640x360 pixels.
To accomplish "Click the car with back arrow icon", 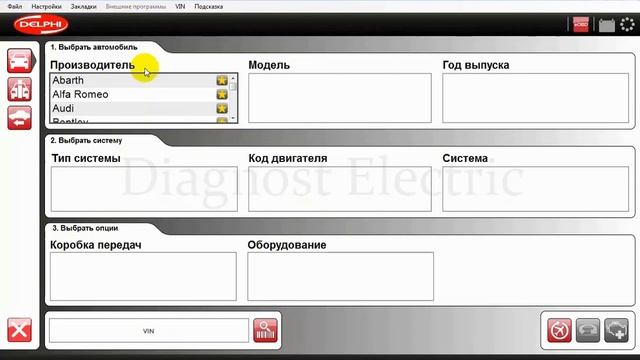I will click(19, 118).
